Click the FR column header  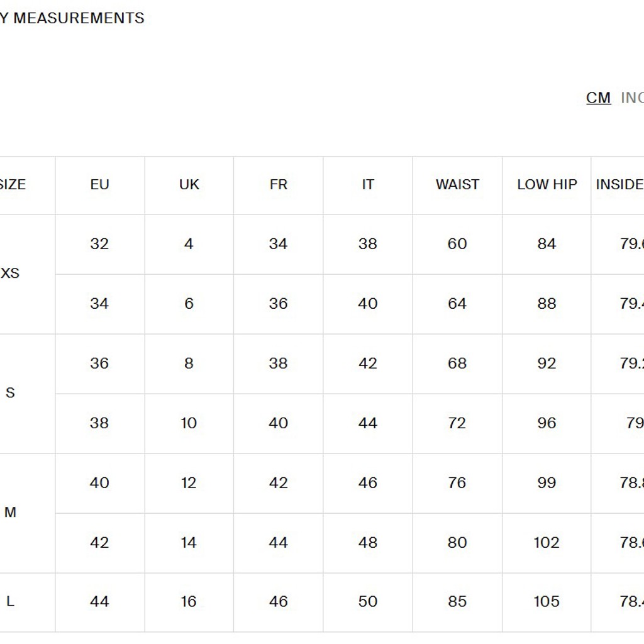(279, 184)
